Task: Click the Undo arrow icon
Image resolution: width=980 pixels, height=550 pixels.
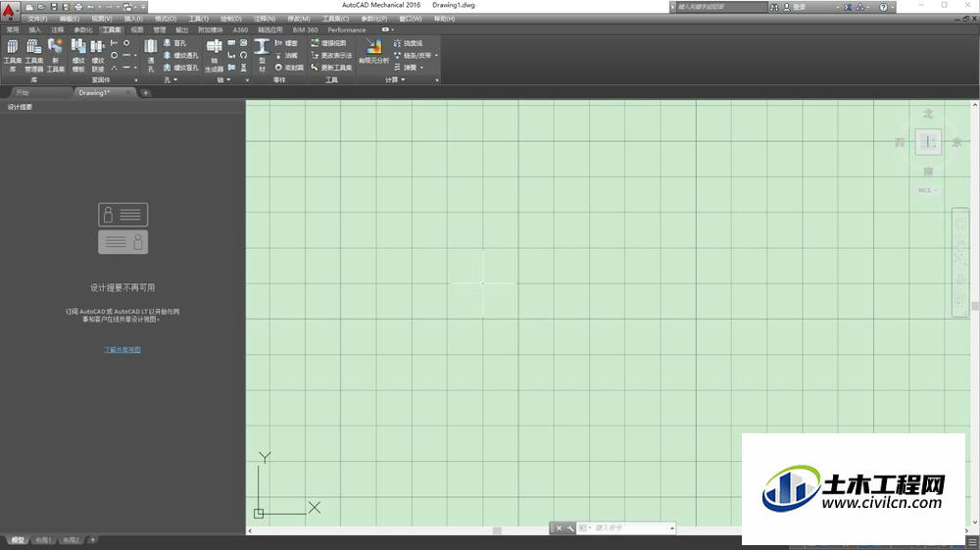Action: 91,7
